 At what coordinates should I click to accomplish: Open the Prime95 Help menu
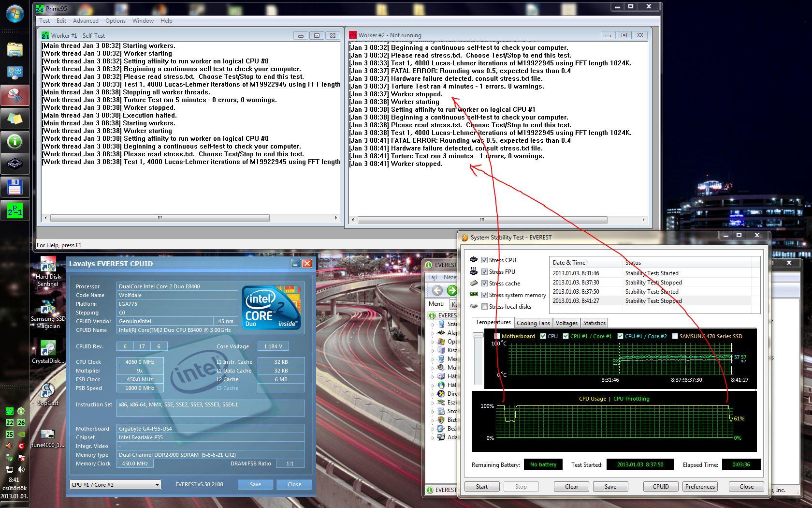(166, 21)
